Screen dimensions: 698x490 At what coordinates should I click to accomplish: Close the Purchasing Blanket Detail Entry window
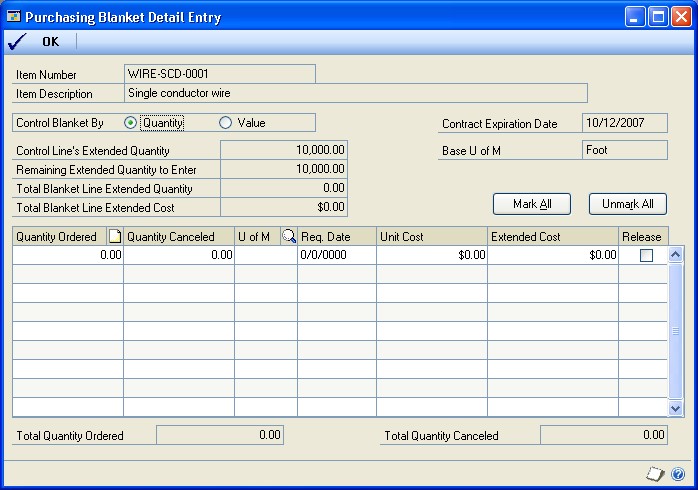pyautogui.click(x=681, y=17)
